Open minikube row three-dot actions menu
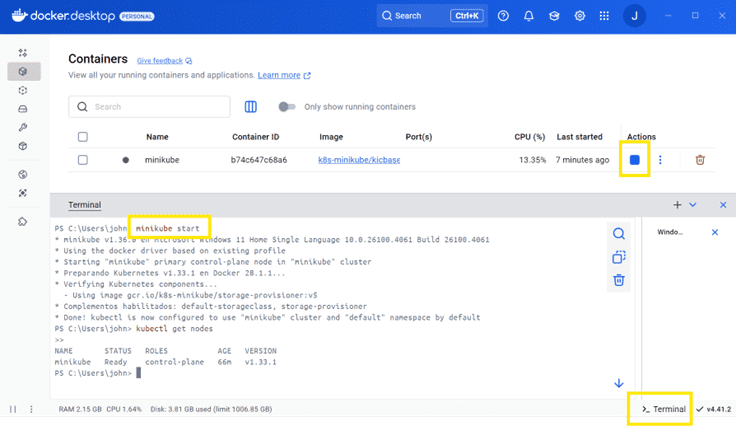This screenshot has width=736, height=426. [x=660, y=160]
